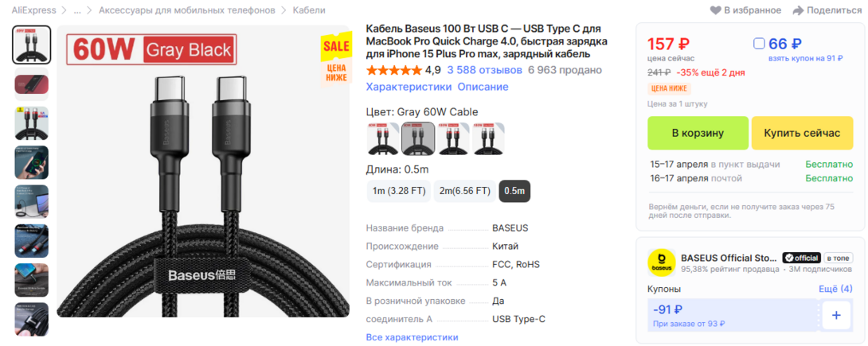Click the five-star rating icons
The width and height of the screenshot is (868, 346).
393,70
